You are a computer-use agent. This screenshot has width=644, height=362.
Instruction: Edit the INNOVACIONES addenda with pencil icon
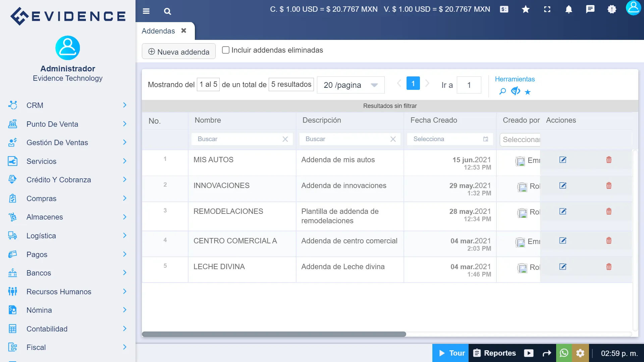(x=563, y=186)
